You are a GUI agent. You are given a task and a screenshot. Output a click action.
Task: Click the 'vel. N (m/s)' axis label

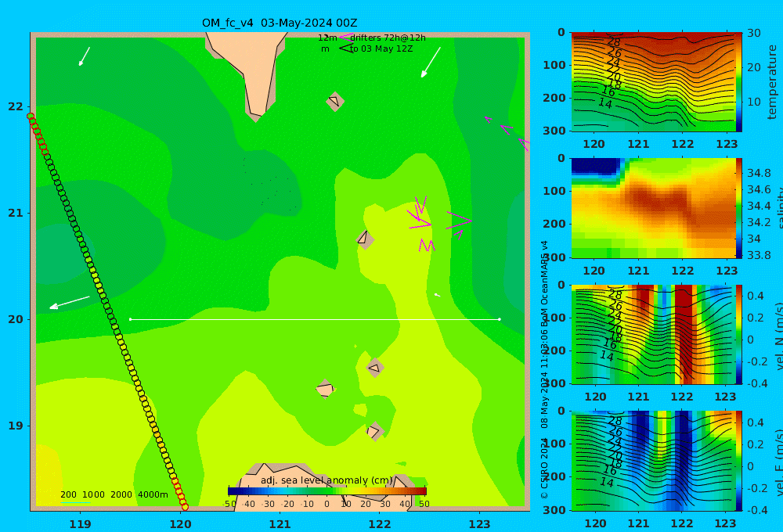pyautogui.click(x=778, y=336)
